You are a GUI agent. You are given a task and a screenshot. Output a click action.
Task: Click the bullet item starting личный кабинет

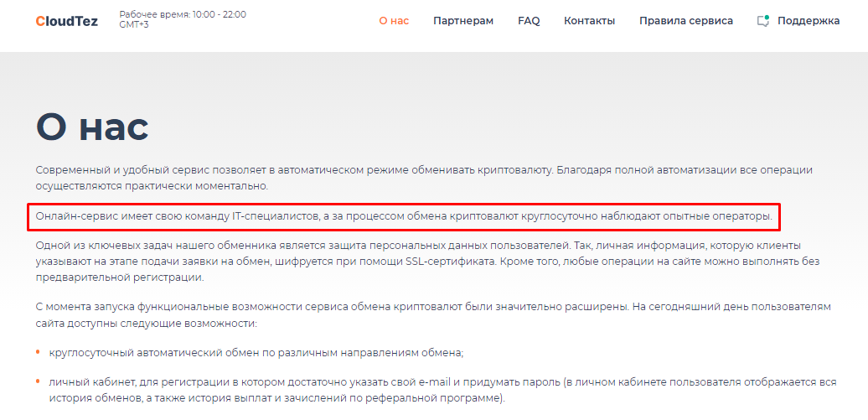(x=442, y=390)
